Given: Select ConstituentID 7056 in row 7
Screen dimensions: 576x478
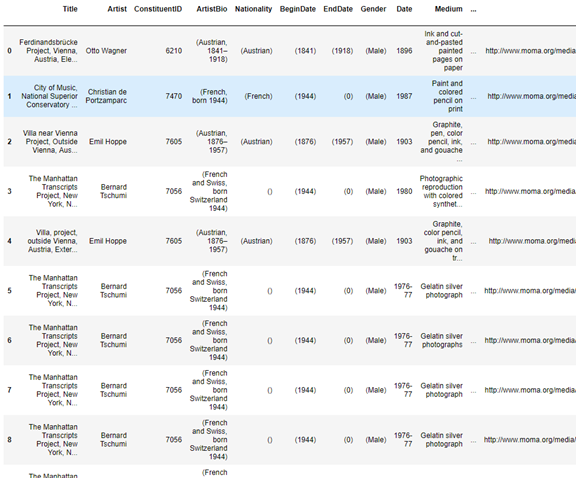Looking at the screenshot, I should (x=173, y=390).
